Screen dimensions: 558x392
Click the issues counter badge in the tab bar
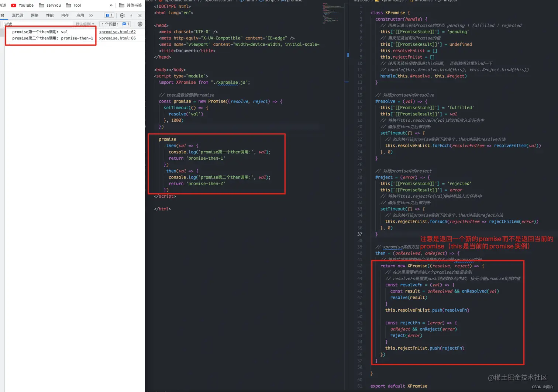[109, 15]
